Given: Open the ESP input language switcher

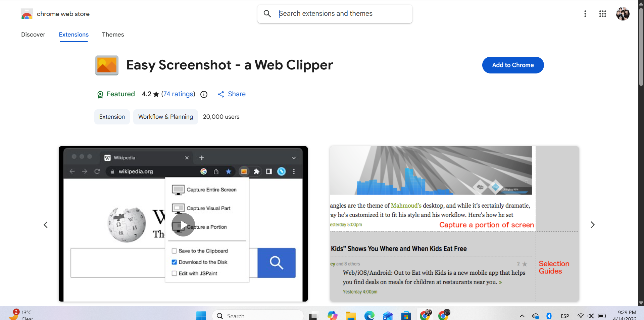Looking at the screenshot, I should tap(565, 316).
